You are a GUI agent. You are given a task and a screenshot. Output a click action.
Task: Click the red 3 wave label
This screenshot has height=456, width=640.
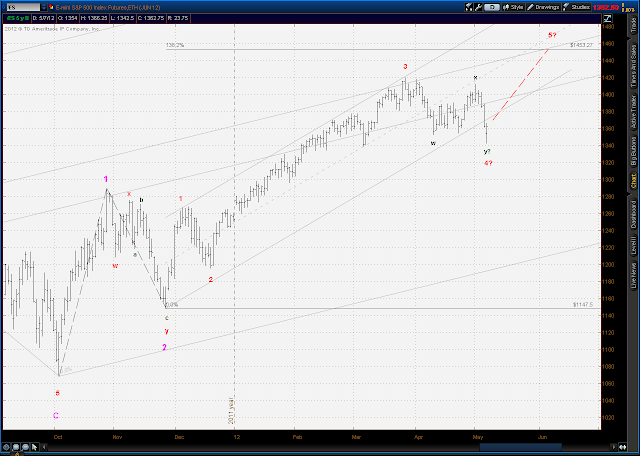(405, 67)
